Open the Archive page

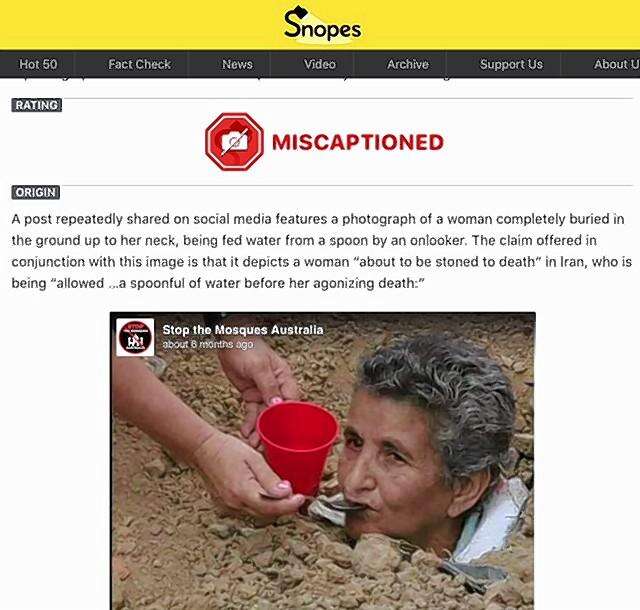point(408,64)
